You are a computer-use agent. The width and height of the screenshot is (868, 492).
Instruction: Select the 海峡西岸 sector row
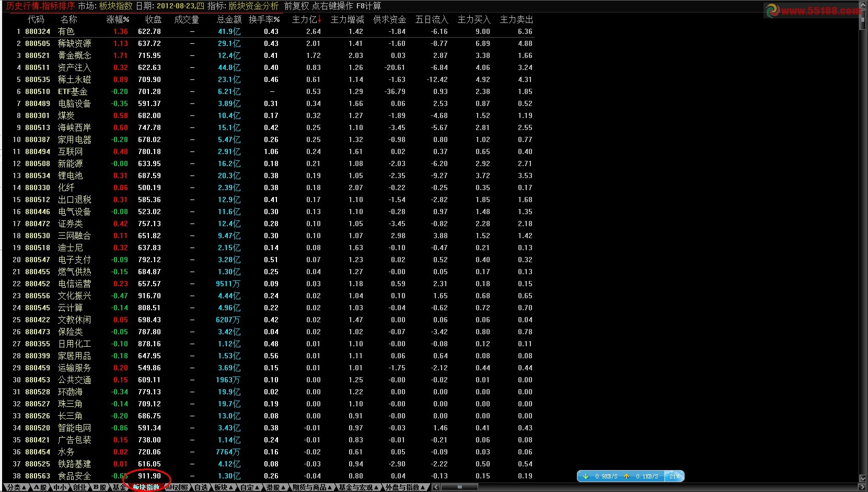[x=269, y=127]
